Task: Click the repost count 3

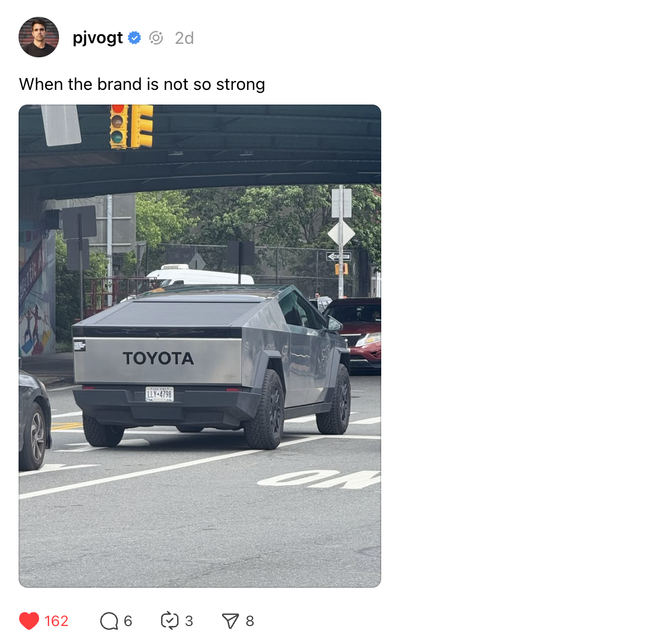Action: pyautogui.click(x=189, y=621)
